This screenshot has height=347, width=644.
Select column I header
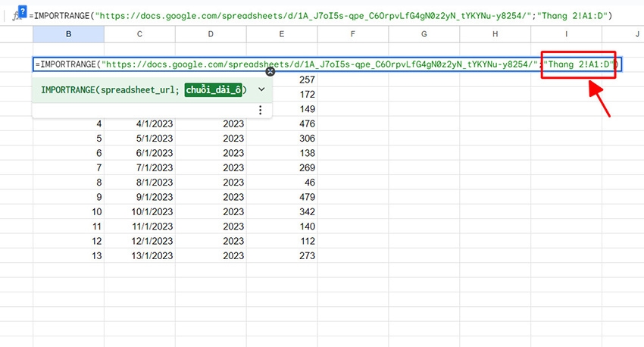coord(566,34)
